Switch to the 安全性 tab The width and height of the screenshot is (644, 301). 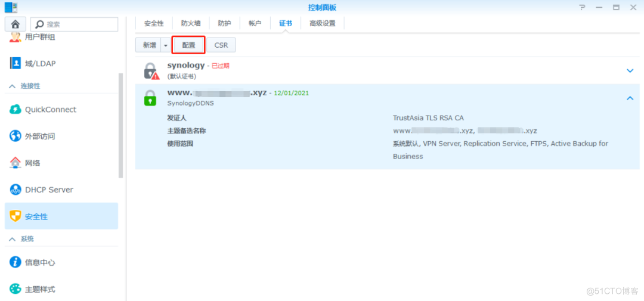click(x=154, y=23)
